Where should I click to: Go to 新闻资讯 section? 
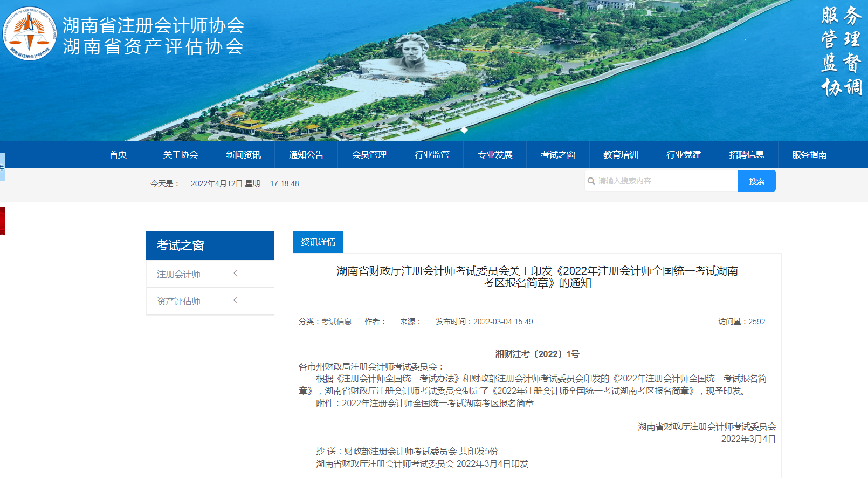click(x=243, y=155)
